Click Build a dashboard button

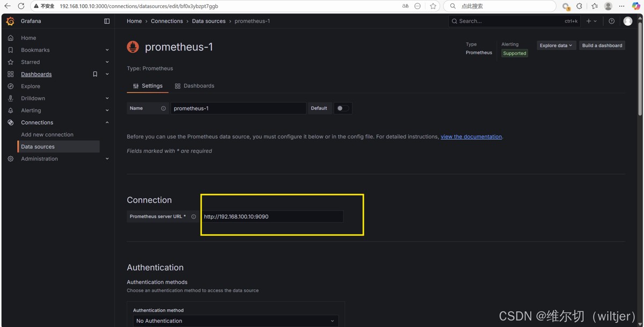602,45
